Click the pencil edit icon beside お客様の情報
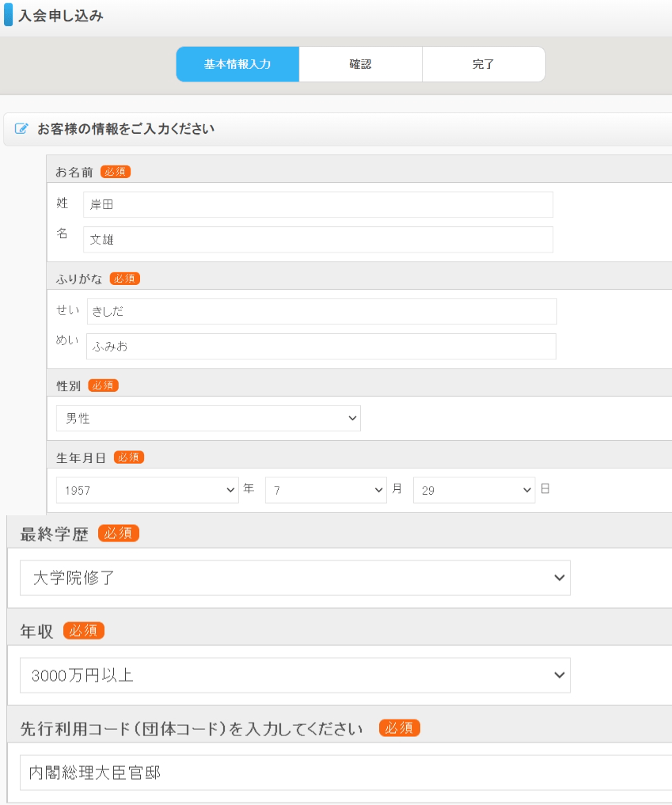 [x=21, y=128]
